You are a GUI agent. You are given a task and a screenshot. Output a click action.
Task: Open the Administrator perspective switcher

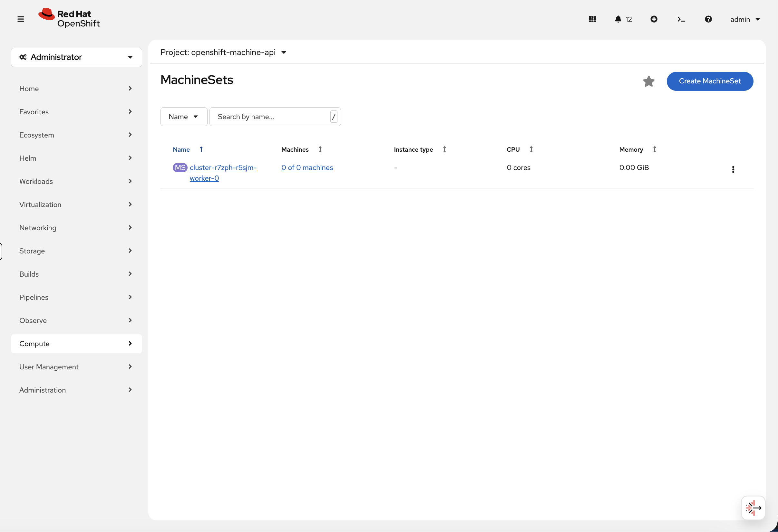click(76, 57)
